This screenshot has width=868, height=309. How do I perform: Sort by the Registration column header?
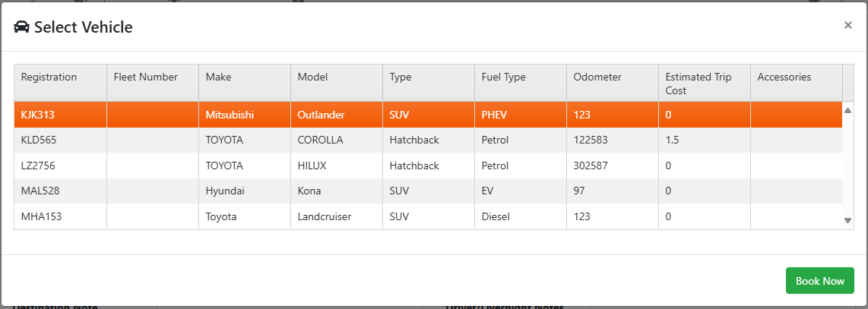click(60, 84)
